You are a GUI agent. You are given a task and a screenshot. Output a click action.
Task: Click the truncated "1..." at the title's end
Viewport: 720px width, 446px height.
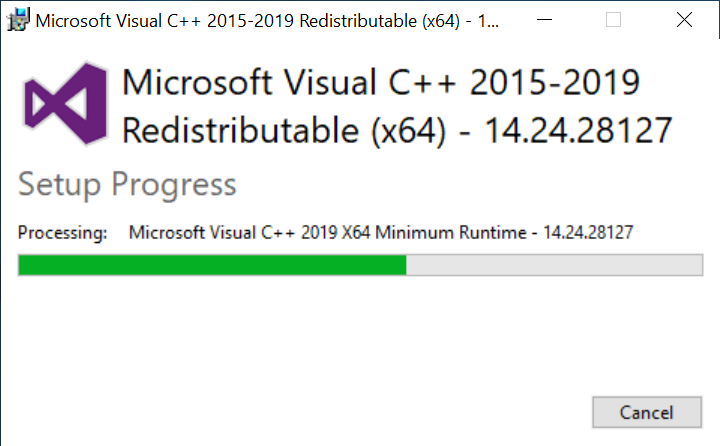click(487, 20)
